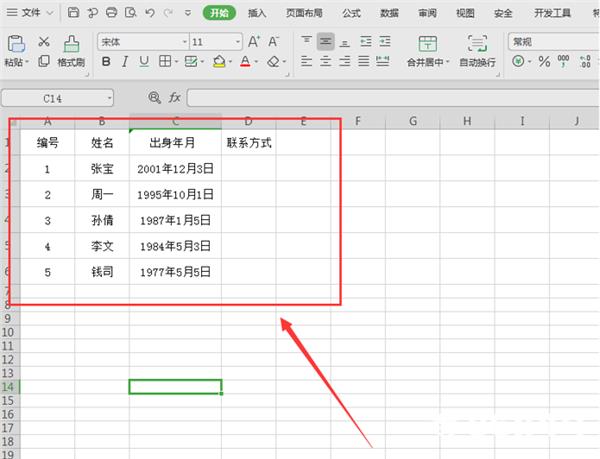Toggle Underline formatting
This screenshot has width=600, height=459.
(x=144, y=61)
